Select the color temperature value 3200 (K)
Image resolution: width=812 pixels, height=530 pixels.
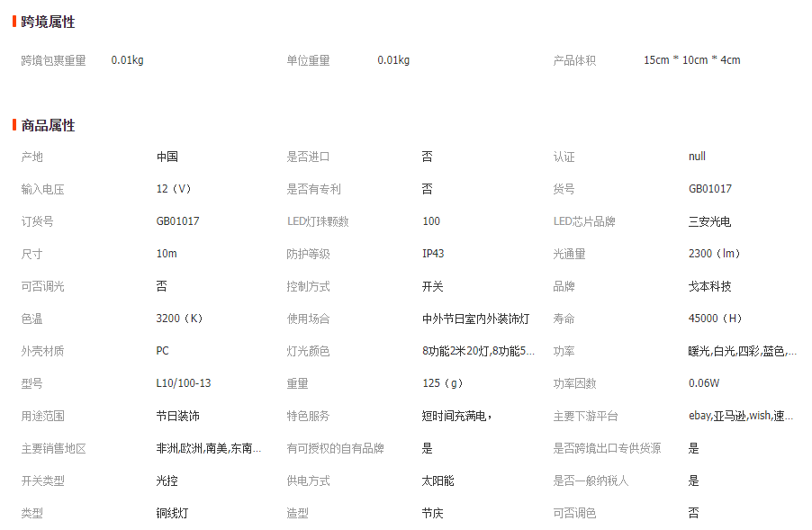tap(180, 319)
